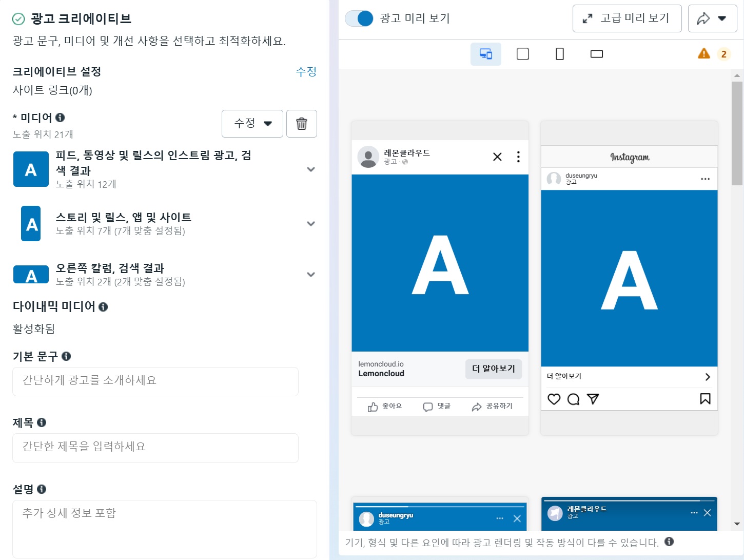744x560 pixels.
Task: Click 좋아요 in the Facebook preview
Action: point(385,407)
